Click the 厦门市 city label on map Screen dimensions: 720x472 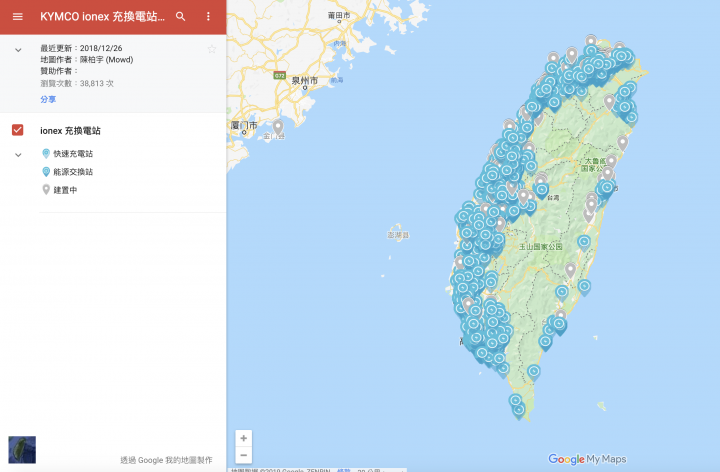click(x=244, y=125)
